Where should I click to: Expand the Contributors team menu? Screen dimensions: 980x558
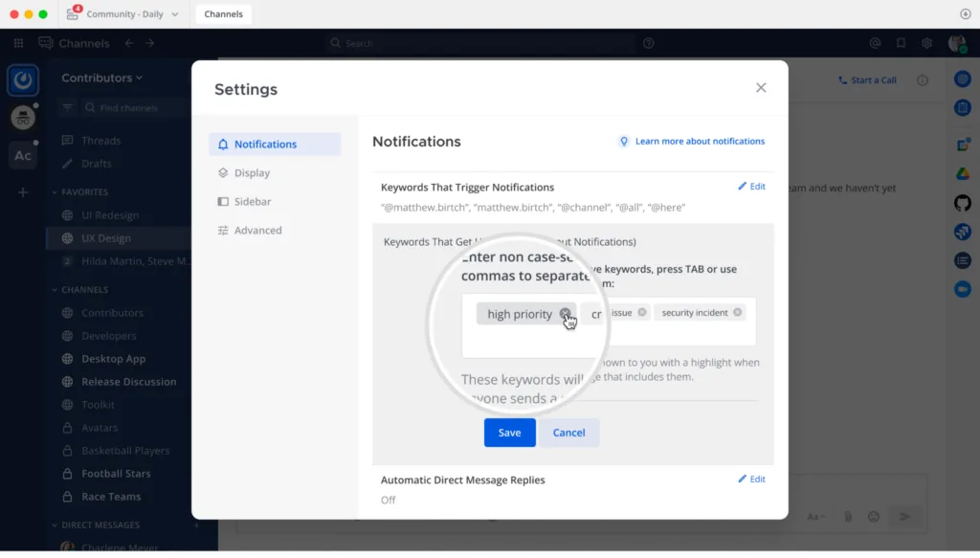[x=101, y=78]
